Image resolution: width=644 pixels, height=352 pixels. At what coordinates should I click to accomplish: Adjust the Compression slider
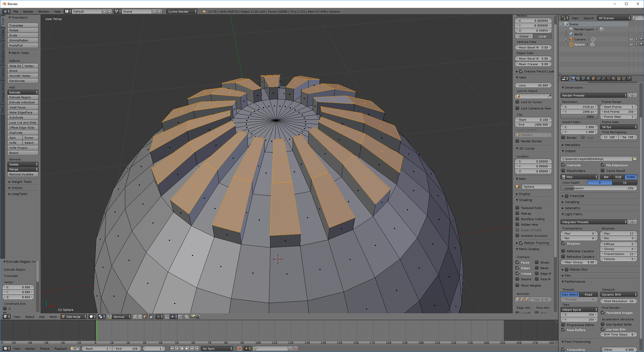(x=598, y=188)
